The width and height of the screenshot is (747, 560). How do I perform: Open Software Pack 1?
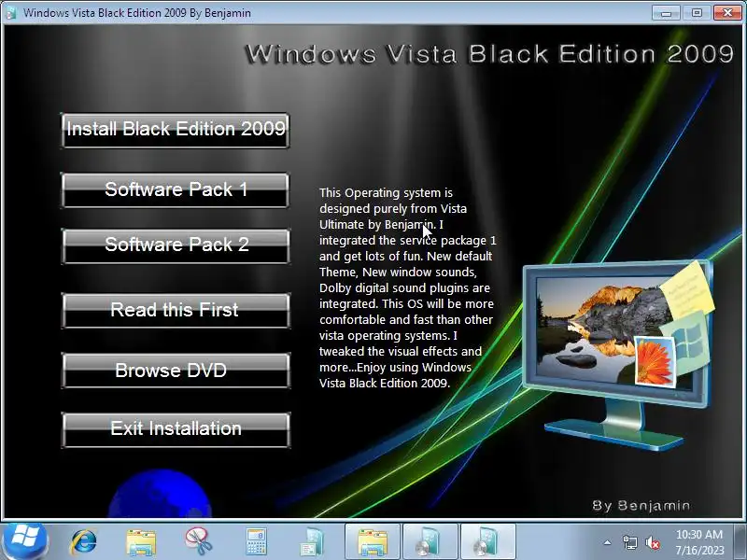pos(176,190)
